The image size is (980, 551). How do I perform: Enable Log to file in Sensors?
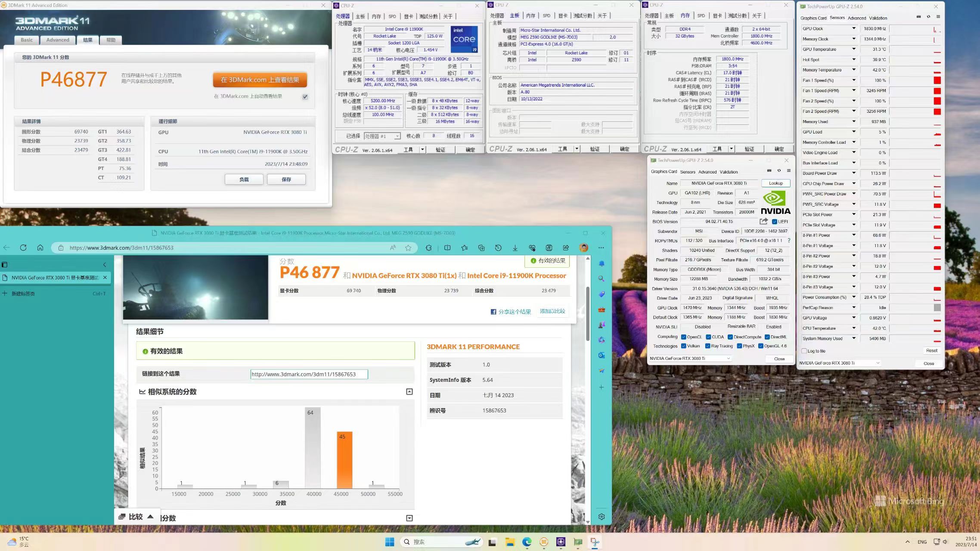[x=804, y=351]
